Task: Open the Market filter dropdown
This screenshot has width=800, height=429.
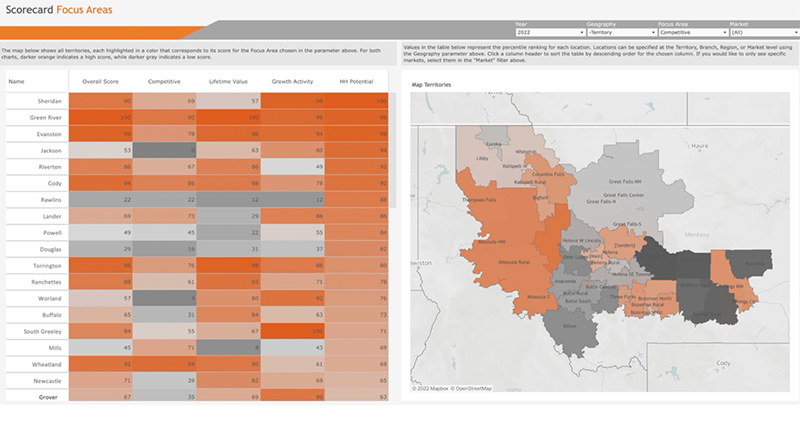Action: 764,32
